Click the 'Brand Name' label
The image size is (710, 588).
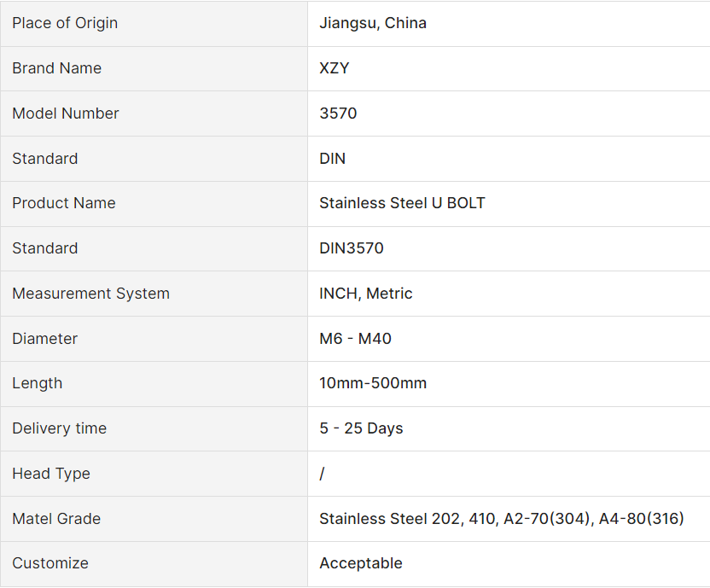pyautogui.click(x=56, y=68)
